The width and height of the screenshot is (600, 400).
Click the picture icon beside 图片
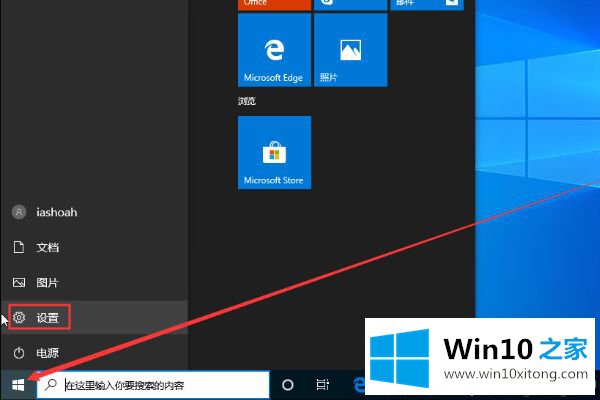(19, 282)
